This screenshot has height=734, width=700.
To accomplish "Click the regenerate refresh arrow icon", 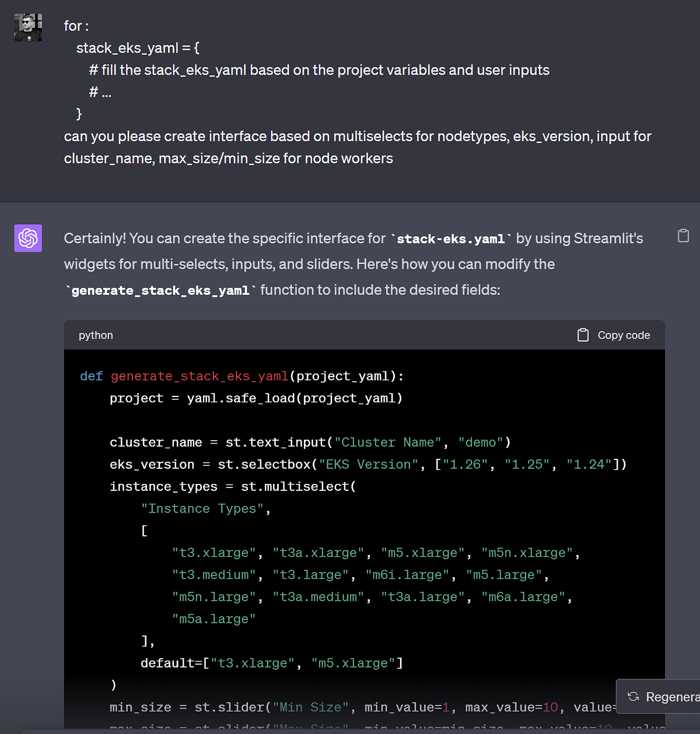I will tap(632, 696).
